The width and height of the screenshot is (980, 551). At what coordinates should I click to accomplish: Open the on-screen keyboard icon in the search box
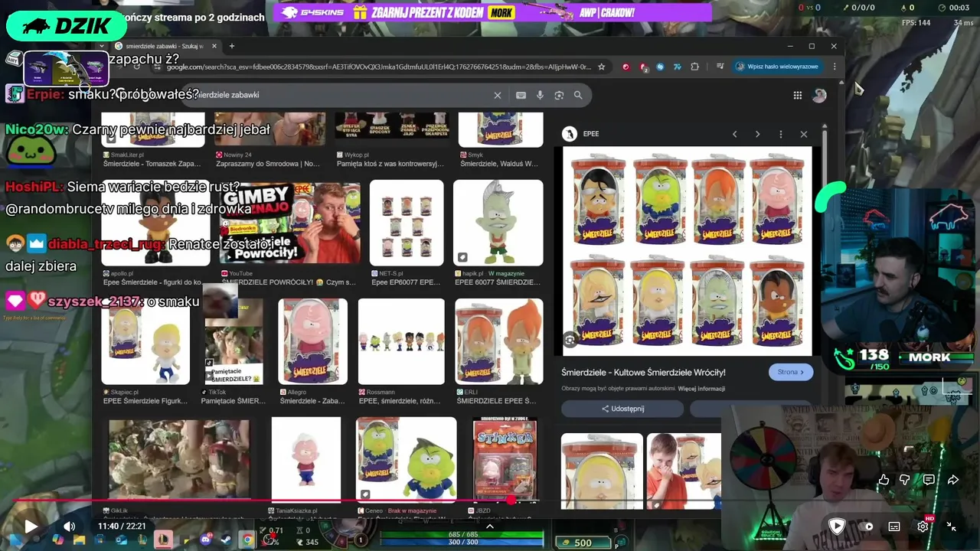(521, 95)
